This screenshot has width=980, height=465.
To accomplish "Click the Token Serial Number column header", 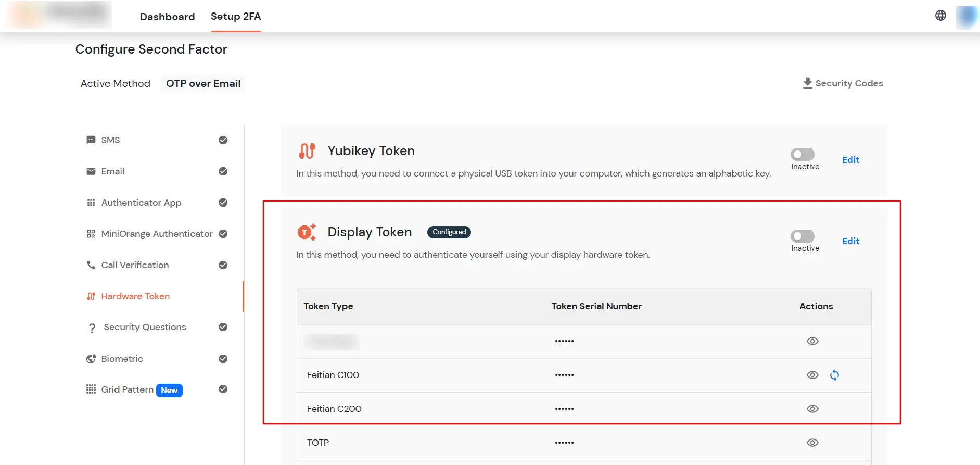I will [x=596, y=306].
